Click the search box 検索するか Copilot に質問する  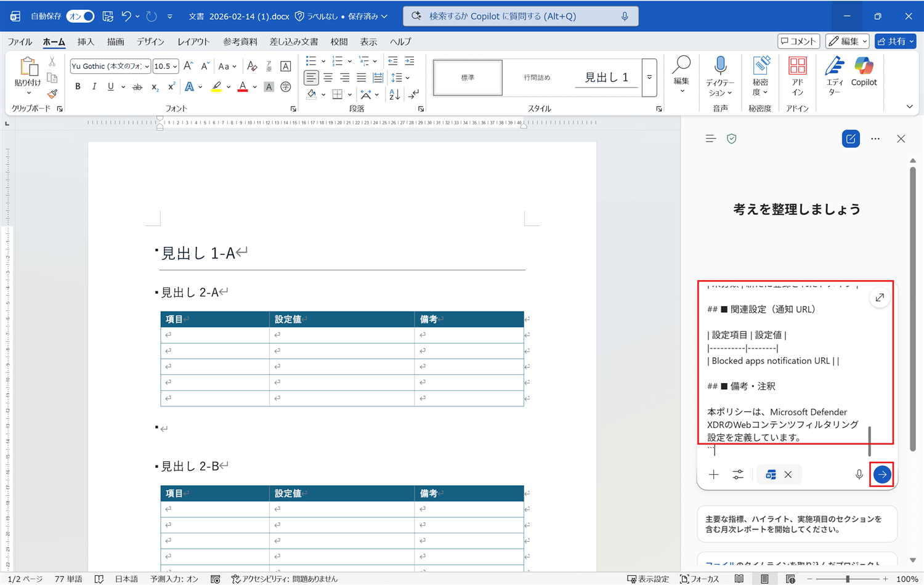521,16
